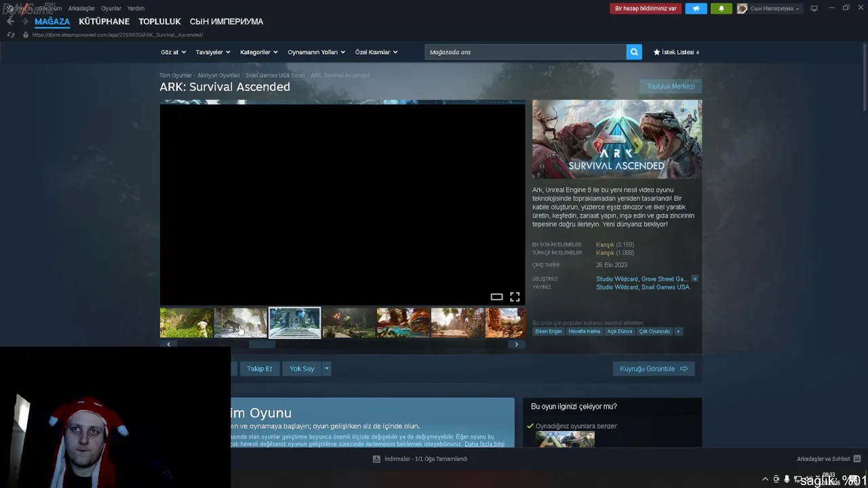Expand the Kategoriler menu
The width and height of the screenshot is (868, 488).
pos(258,52)
